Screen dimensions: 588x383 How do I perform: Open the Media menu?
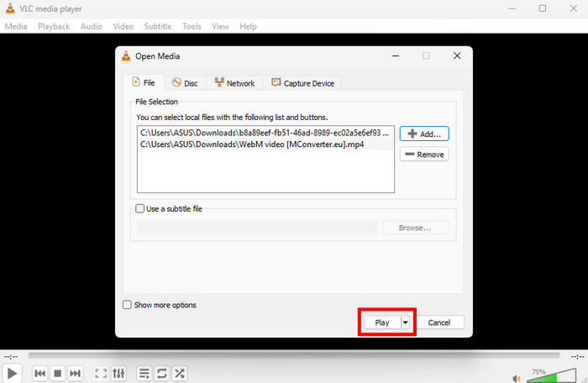16,26
